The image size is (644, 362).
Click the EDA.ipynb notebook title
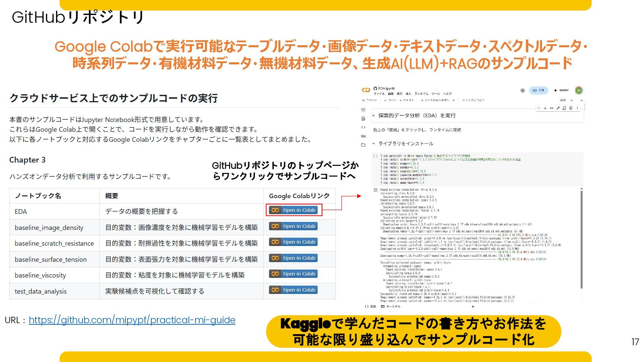[x=386, y=88]
